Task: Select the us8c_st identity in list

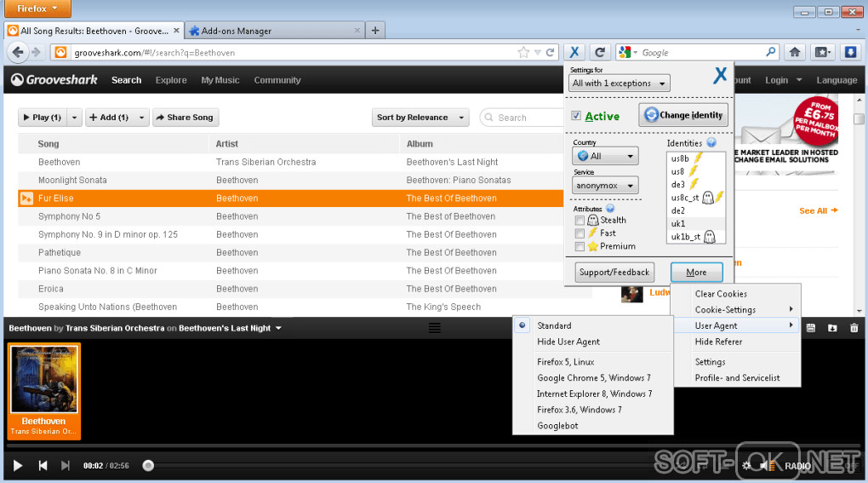Action: [696, 197]
